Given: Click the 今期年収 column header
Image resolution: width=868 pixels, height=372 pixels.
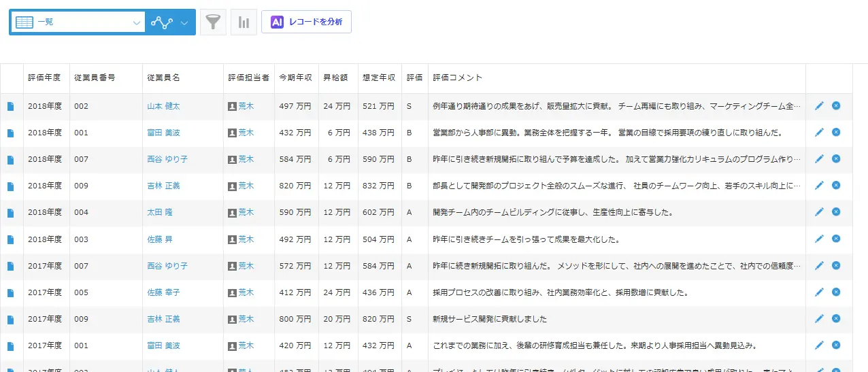Looking at the screenshot, I should [295, 78].
